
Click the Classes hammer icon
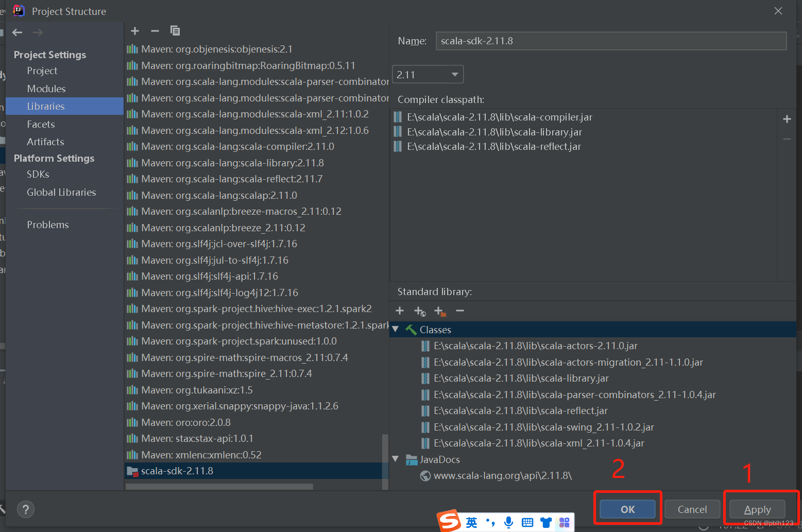[411, 330]
